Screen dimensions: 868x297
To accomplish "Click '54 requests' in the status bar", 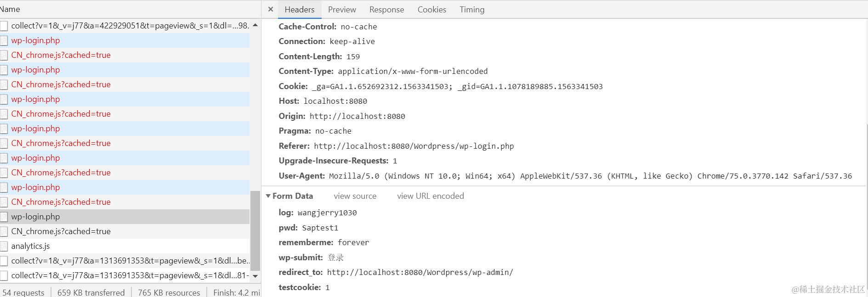I will coord(23,292).
